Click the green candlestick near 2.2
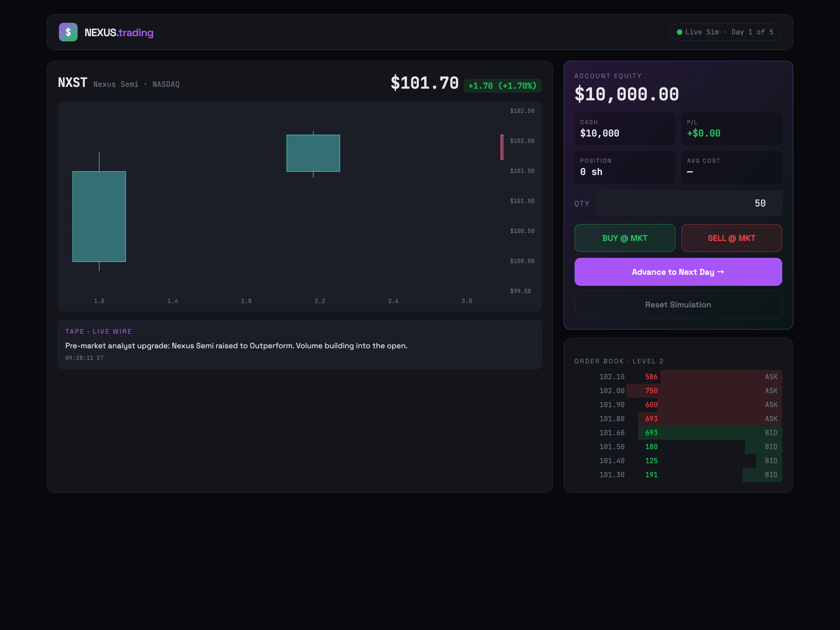 click(x=313, y=153)
